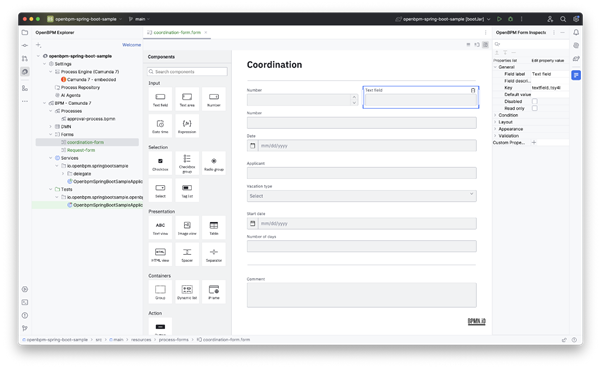This screenshot has height=369, width=601.
Task: Open the Structure tool window icon
Action: point(25,89)
